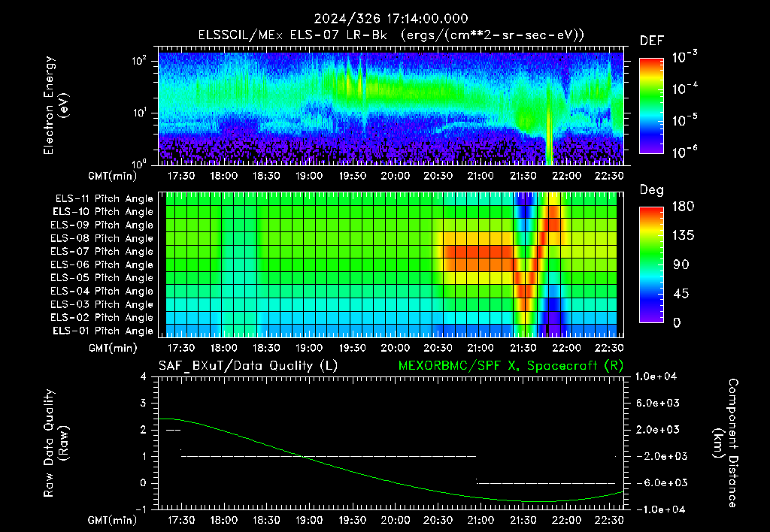
Task: Click the DEF legend label
Action: [652, 41]
